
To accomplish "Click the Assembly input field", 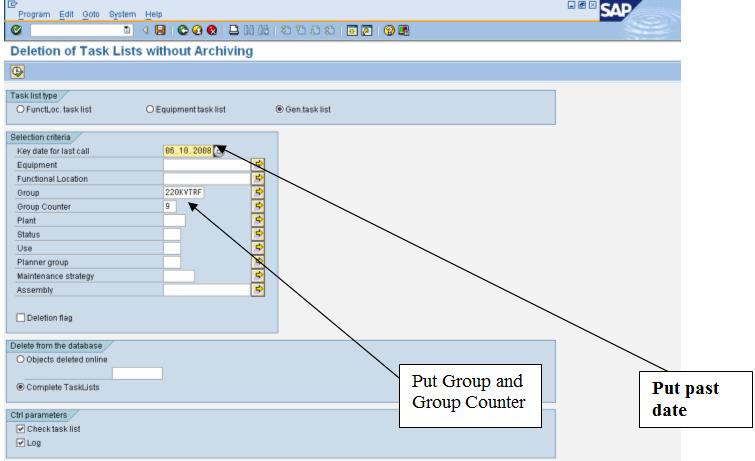I will click(207, 290).
